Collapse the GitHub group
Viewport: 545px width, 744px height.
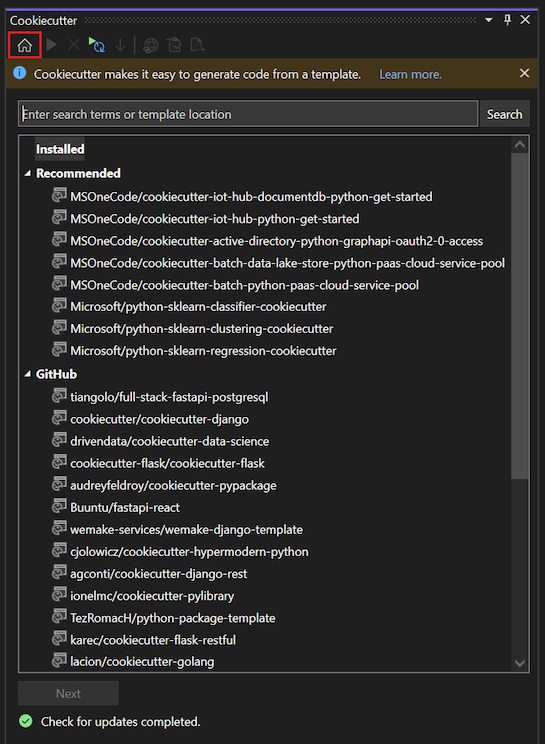coord(28,374)
